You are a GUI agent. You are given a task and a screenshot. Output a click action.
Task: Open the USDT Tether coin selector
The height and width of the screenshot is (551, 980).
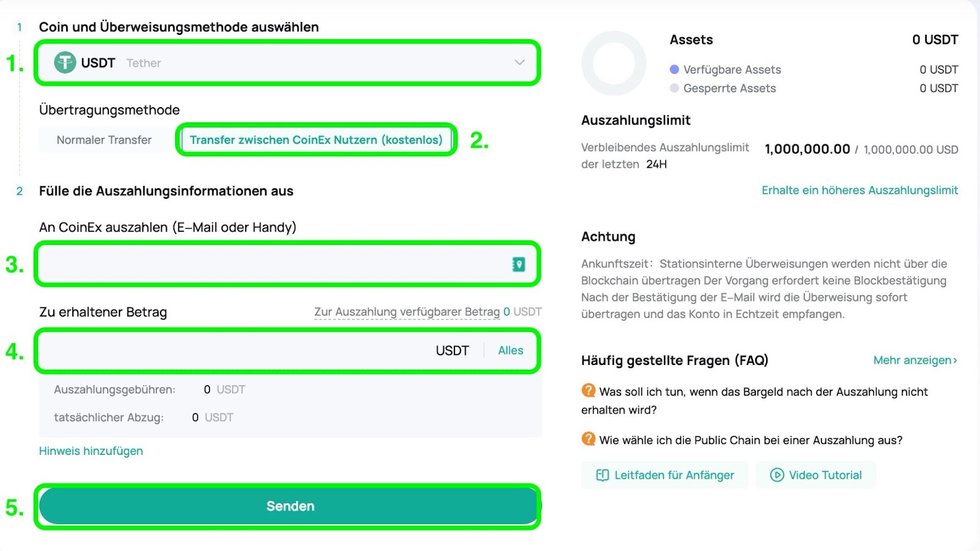287,62
